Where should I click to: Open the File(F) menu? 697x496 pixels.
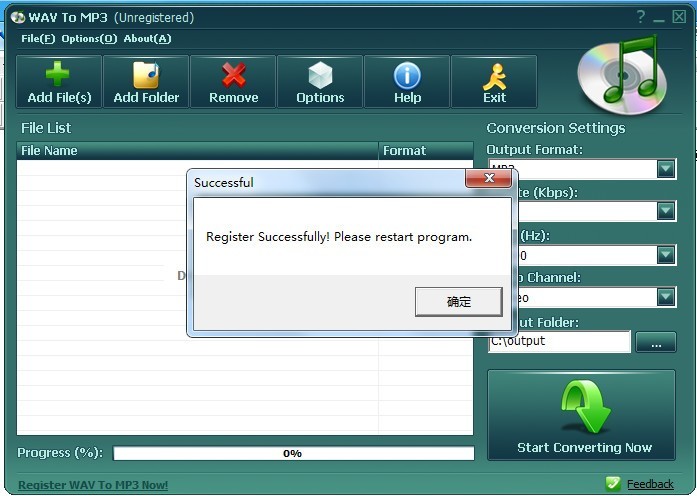point(38,39)
